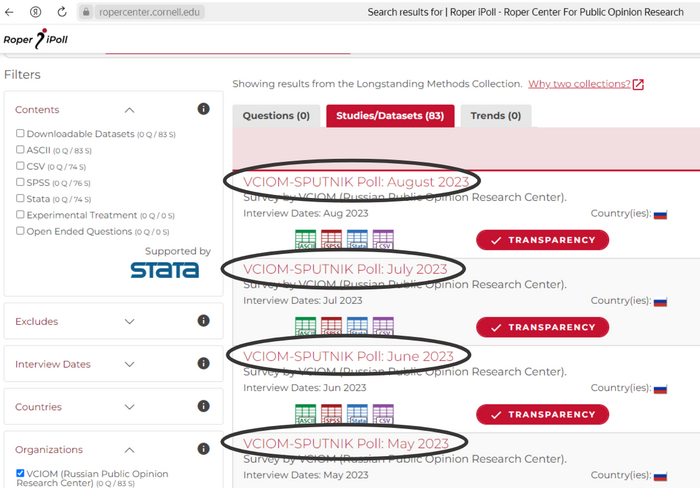Viewport: 700px width, 488px height.
Task: Open VCIOM-SPUTNIK Poll: May 2023
Action: [346, 443]
